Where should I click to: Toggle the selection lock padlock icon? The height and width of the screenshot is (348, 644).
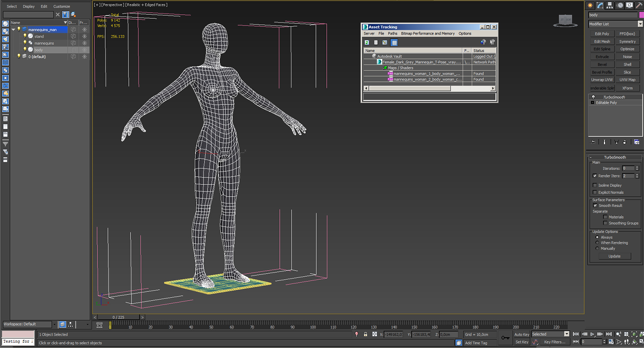(x=366, y=335)
